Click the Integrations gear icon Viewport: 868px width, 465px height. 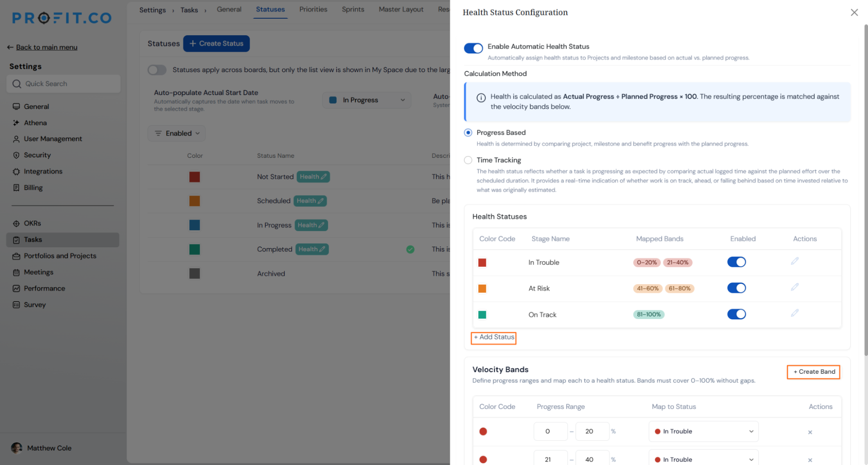[16, 172]
